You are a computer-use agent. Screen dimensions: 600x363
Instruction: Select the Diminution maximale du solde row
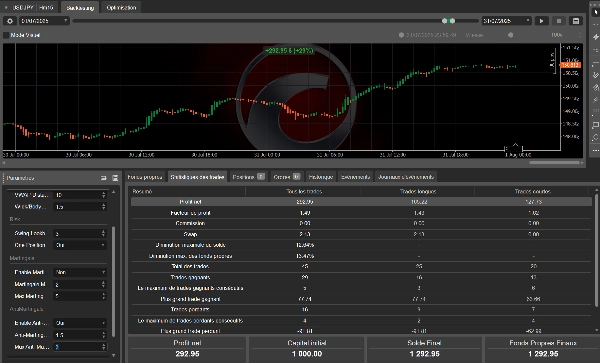[x=361, y=245]
